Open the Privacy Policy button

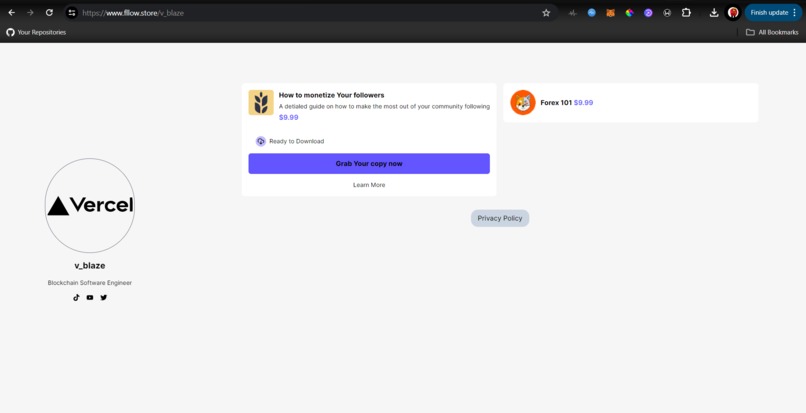[500, 218]
